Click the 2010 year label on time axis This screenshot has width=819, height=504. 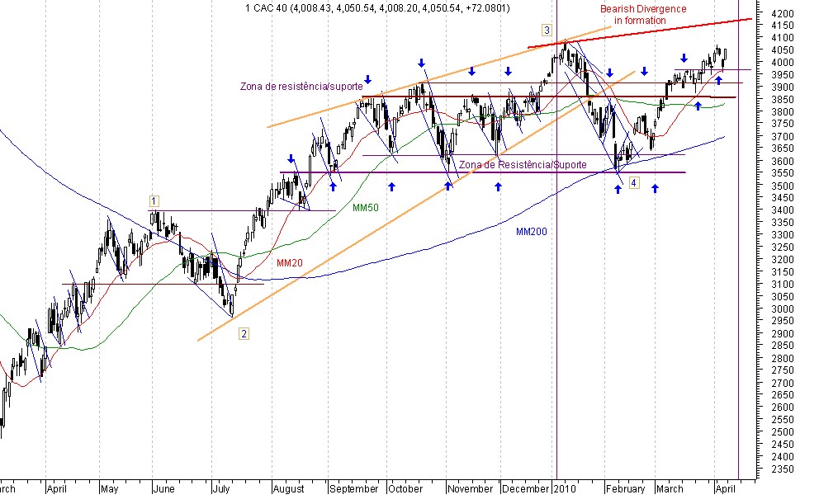[565, 489]
